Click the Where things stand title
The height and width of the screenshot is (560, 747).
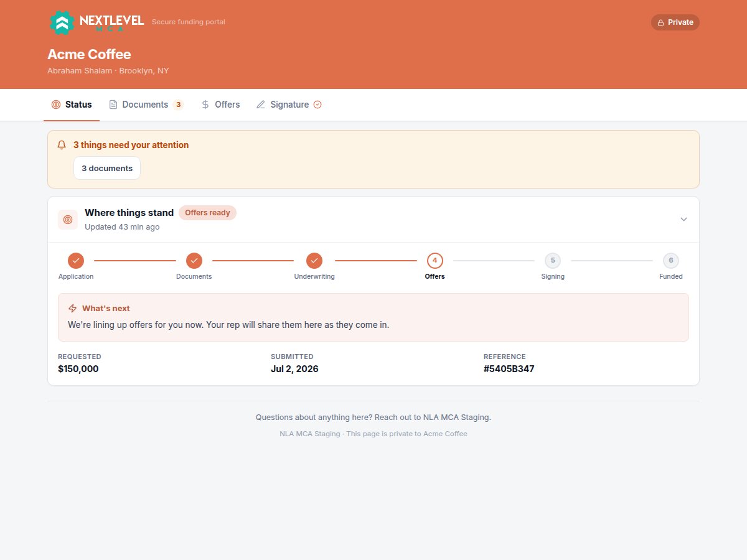tap(129, 213)
